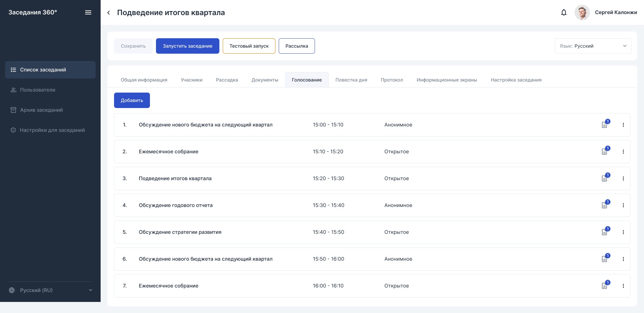644x313 pixels.
Task: Switch to Общая информация tab
Action: pos(144,80)
